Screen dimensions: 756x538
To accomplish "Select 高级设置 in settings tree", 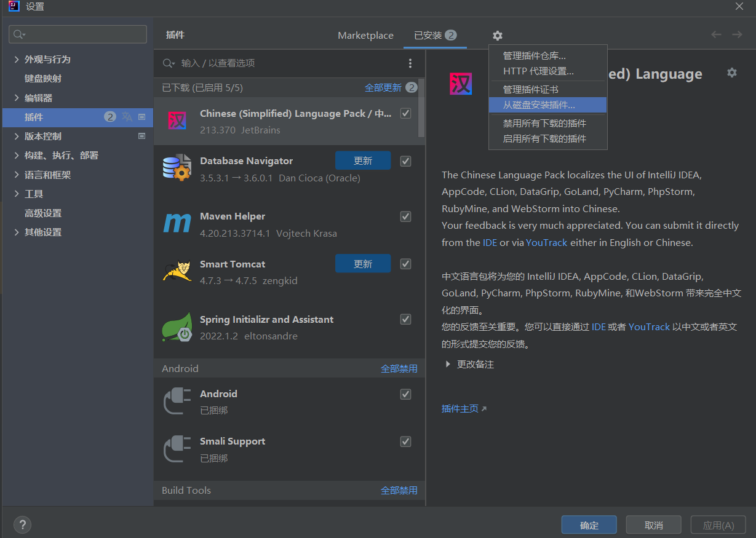I will pos(43,213).
